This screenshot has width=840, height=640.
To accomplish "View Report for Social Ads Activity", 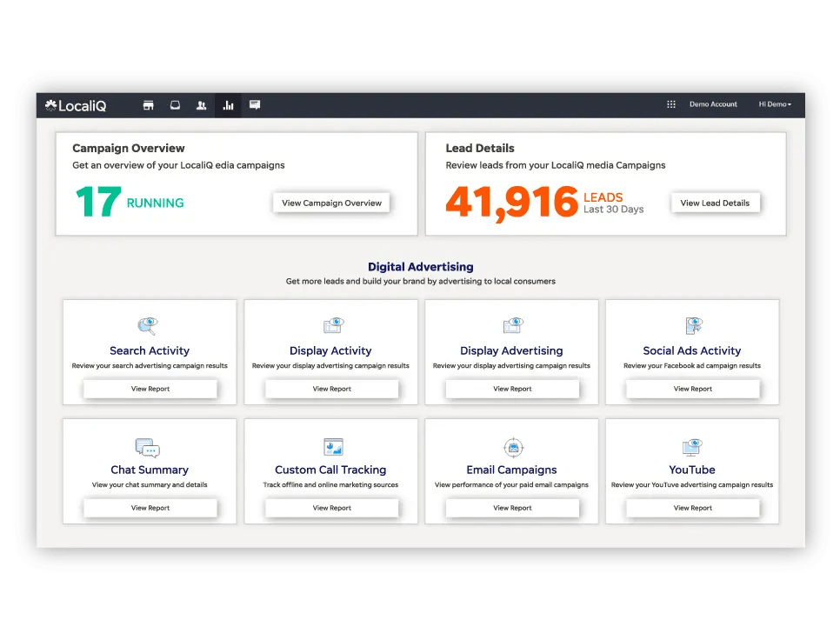I will (693, 389).
